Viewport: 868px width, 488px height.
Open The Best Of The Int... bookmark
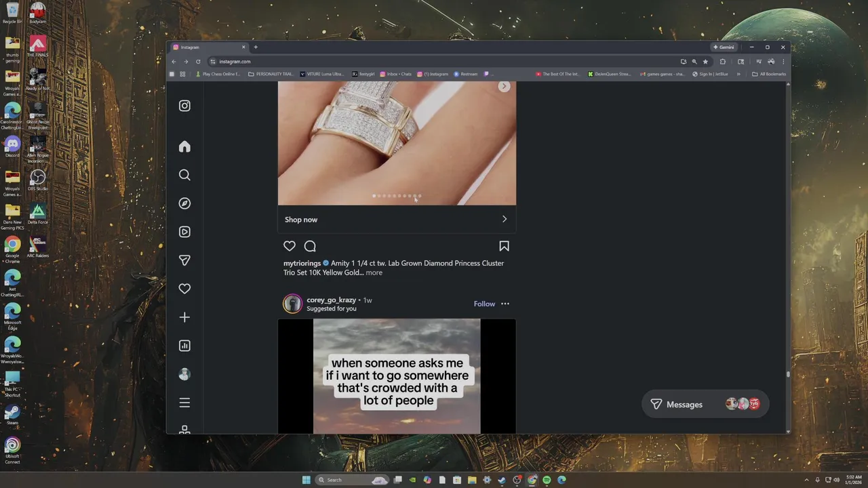(x=557, y=74)
